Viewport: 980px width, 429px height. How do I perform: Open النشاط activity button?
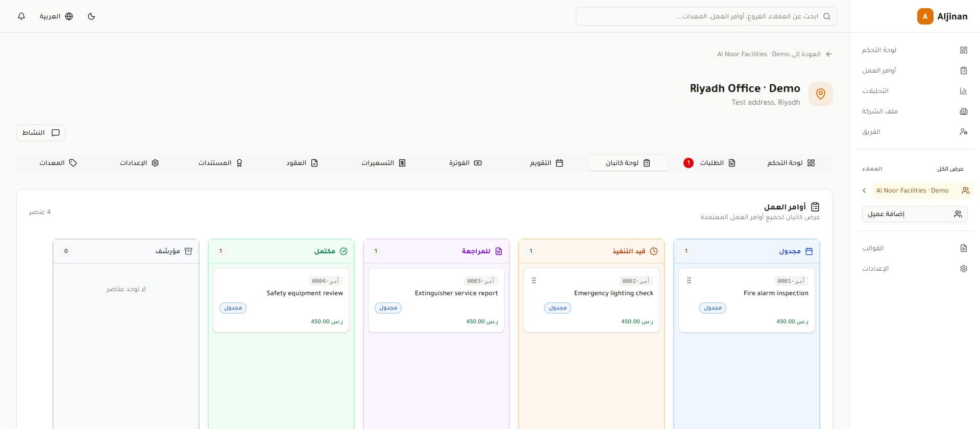(41, 133)
